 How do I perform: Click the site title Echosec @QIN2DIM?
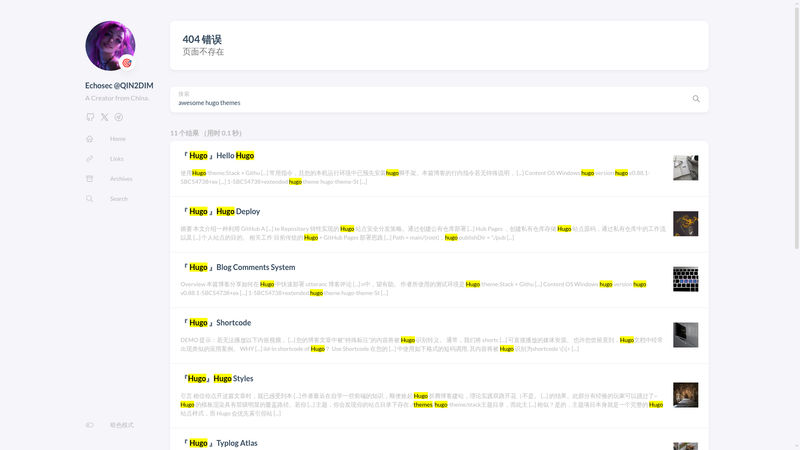pos(119,85)
